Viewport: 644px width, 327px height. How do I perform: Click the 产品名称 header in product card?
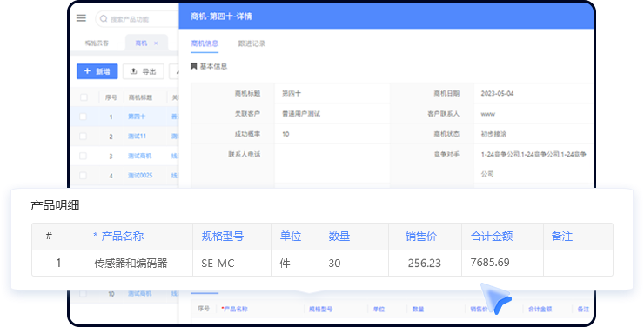click(x=123, y=237)
